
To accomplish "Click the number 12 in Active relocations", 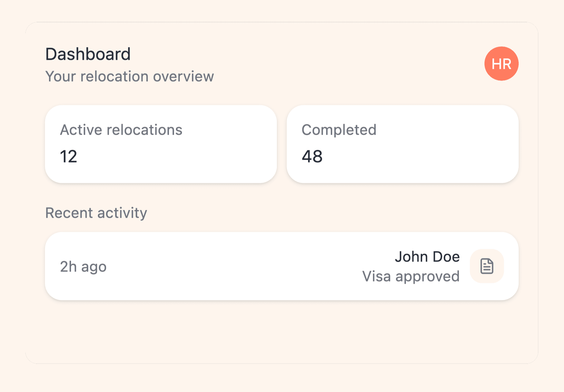I will (x=69, y=156).
